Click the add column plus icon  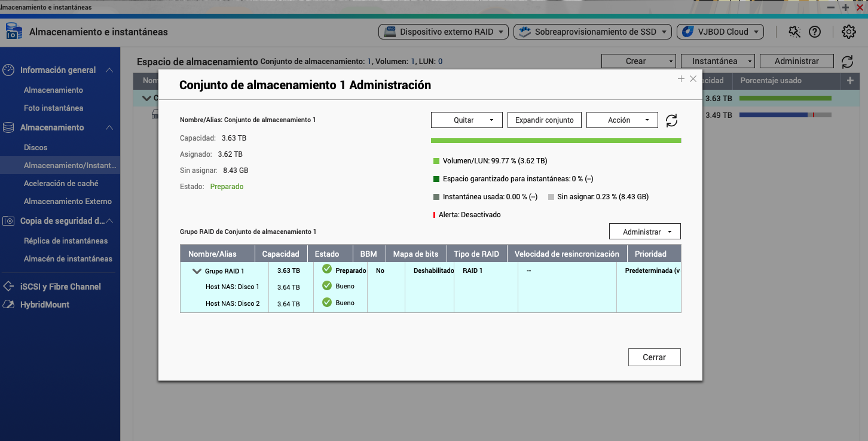pos(849,80)
